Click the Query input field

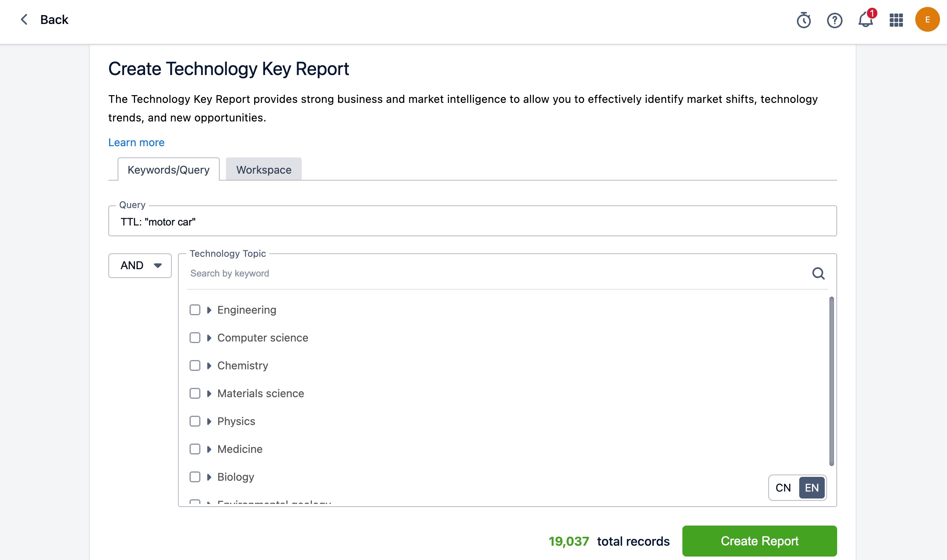[x=472, y=222]
